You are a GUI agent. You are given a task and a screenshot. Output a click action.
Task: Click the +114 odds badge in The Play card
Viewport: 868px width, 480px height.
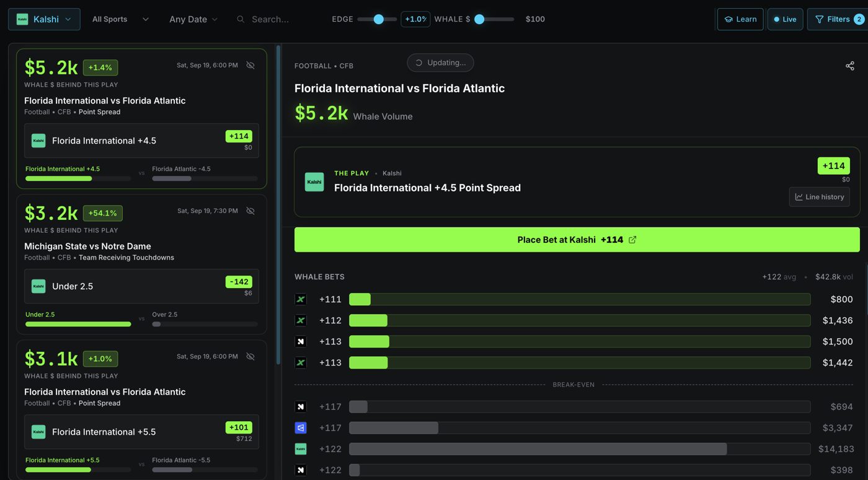833,165
